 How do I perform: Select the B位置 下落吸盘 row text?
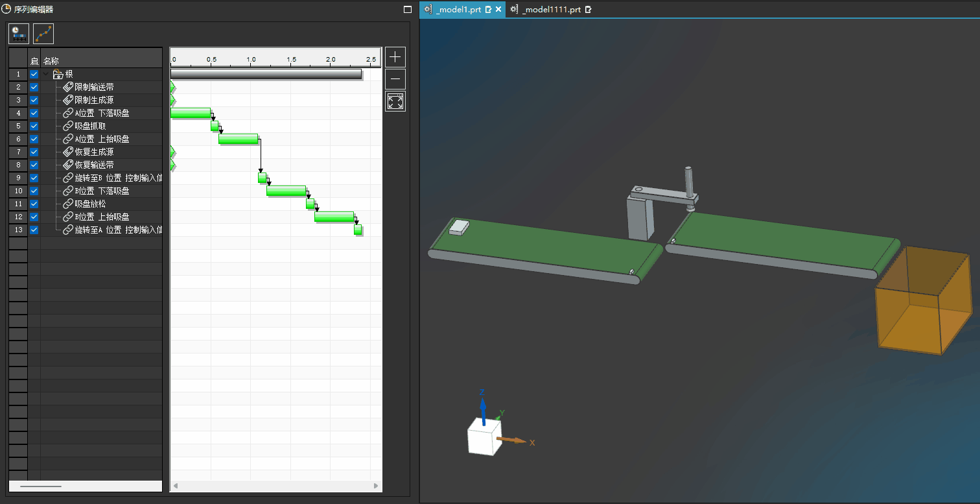click(x=102, y=191)
